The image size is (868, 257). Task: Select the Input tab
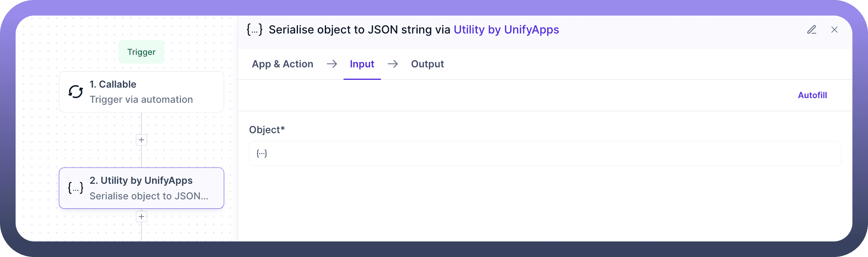[x=362, y=64]
